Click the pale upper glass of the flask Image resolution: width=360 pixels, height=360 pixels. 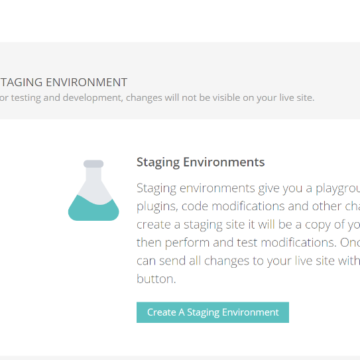(x=93, y=188)
